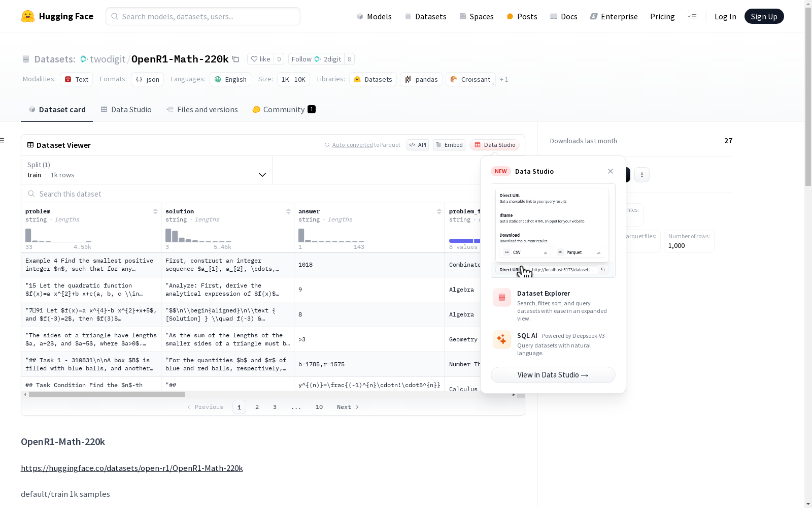Open the open-r1/OpenR1-Math-220k URL link
This screenshot has width=812, height=508.
(132, 468)
